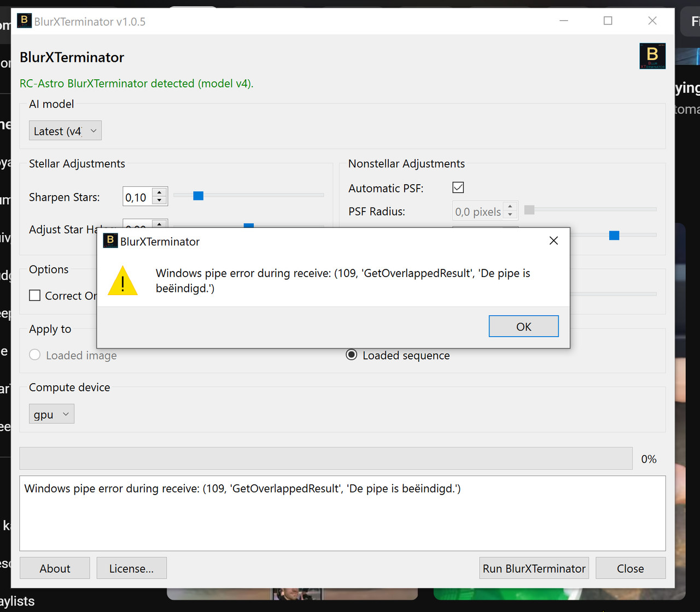
Task: Close the BlurXTerminator v1.0.5 window via title bar X
Action: tap(652, 21)
